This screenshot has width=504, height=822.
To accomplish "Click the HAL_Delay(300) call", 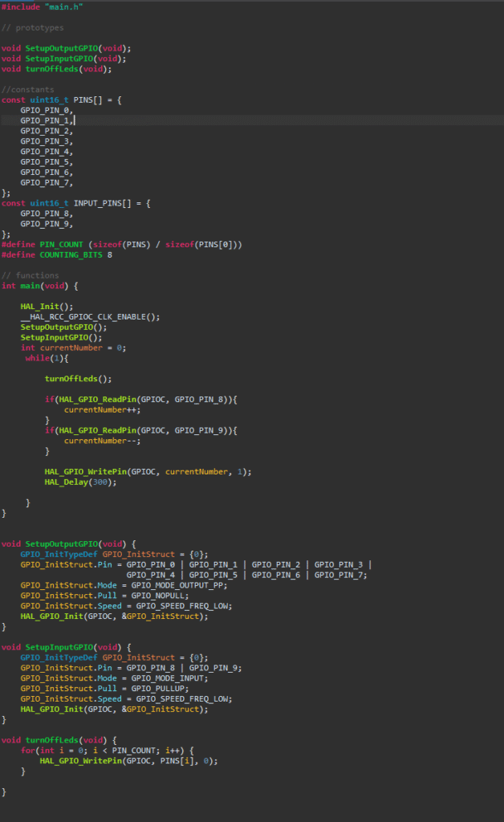I will point(80,482).
